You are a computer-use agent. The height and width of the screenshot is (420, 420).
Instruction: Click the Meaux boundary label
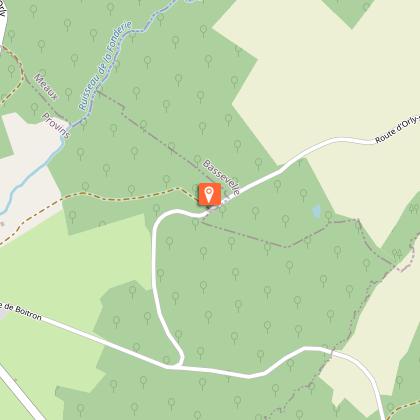(x=46, y=87)
